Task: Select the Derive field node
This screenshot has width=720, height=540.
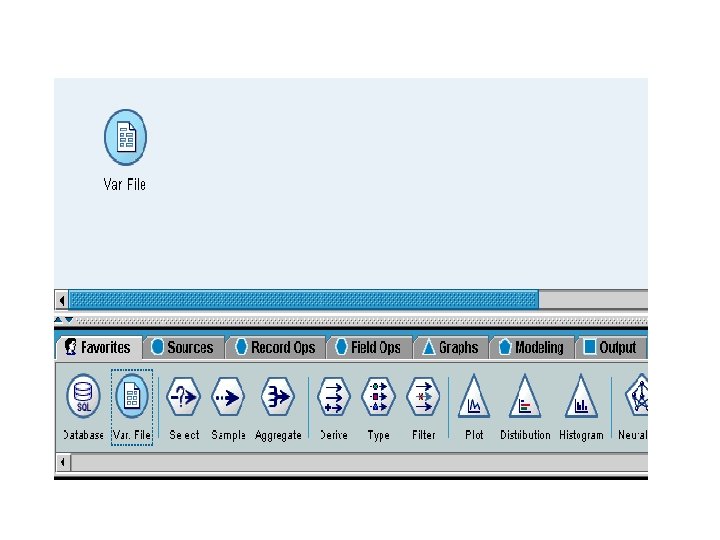Action: pyautogui.click(x=334, y=397)
